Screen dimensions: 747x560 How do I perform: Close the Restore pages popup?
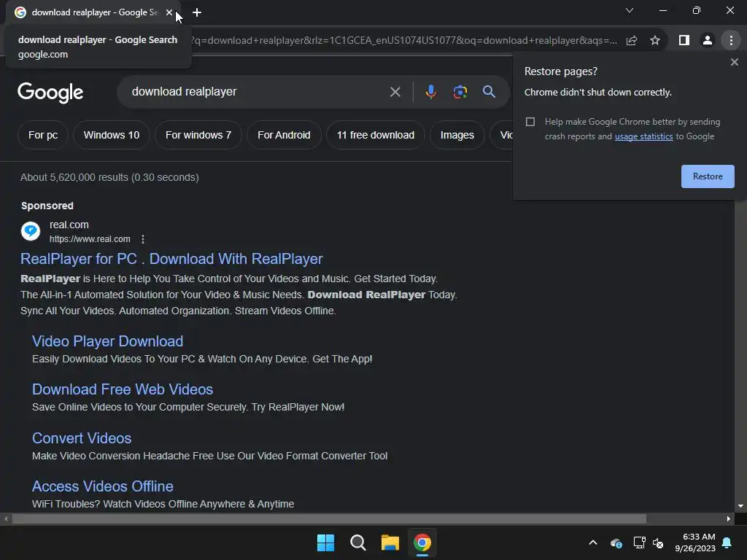pyautogui.click(x=734, y=62)
